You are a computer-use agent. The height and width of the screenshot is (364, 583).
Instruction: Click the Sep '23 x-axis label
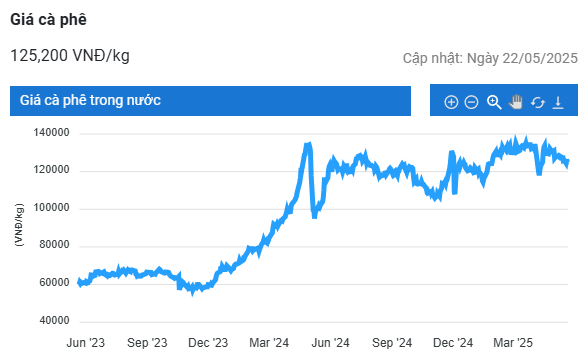(147, 342)
